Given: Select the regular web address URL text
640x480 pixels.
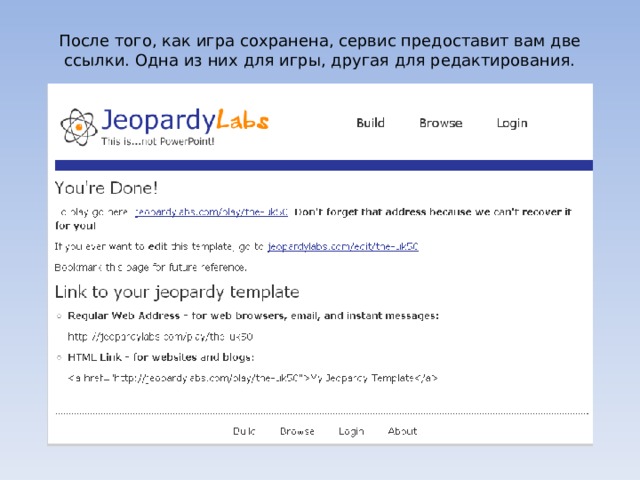Looking at the screenshot, I should 160,337.
